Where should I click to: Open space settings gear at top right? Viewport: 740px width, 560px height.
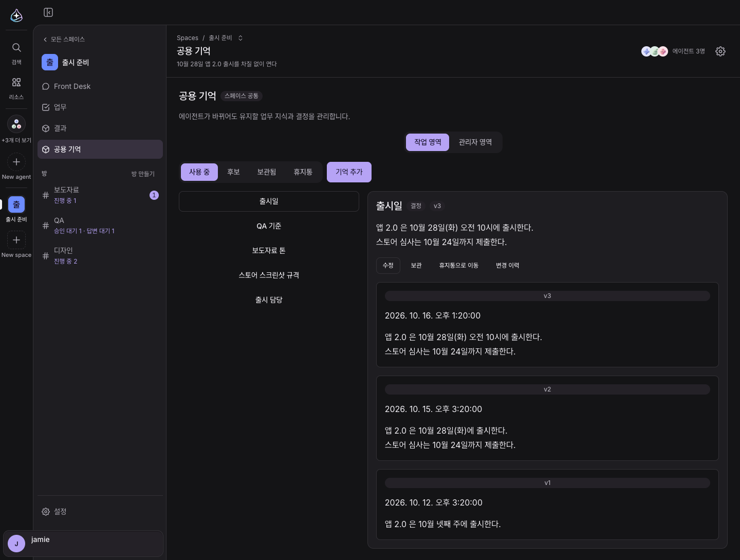pyautogui.click(x=720, y=51)
